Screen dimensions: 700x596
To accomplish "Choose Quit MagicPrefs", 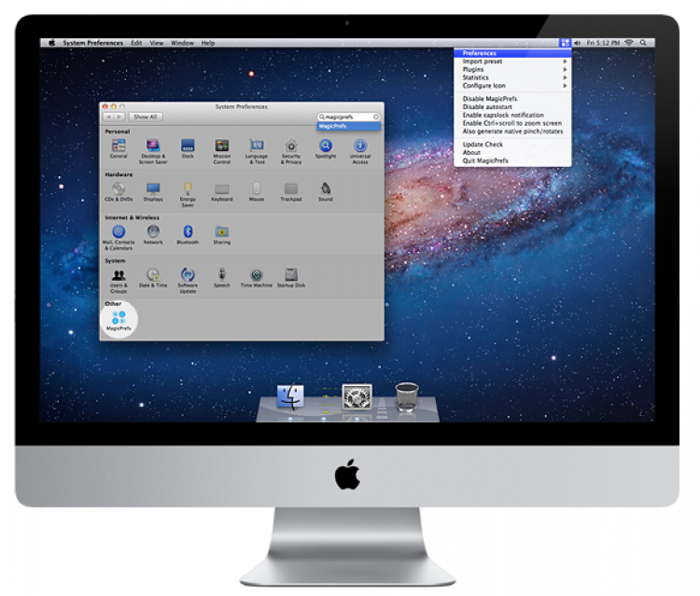I will (x=512, y=160).
